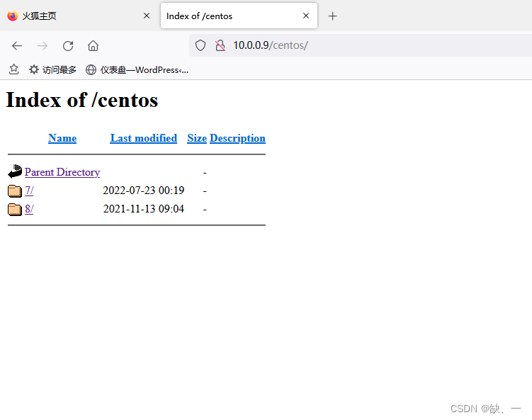Screen dimensions: 532x420
Task: Open the Parent Directory link
Action: [62, 172]
